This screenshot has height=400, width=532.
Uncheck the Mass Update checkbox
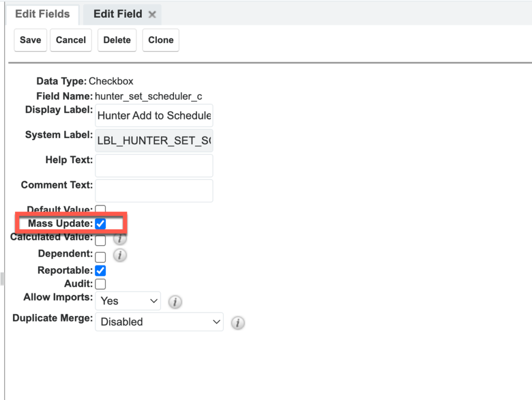[101, 224]
